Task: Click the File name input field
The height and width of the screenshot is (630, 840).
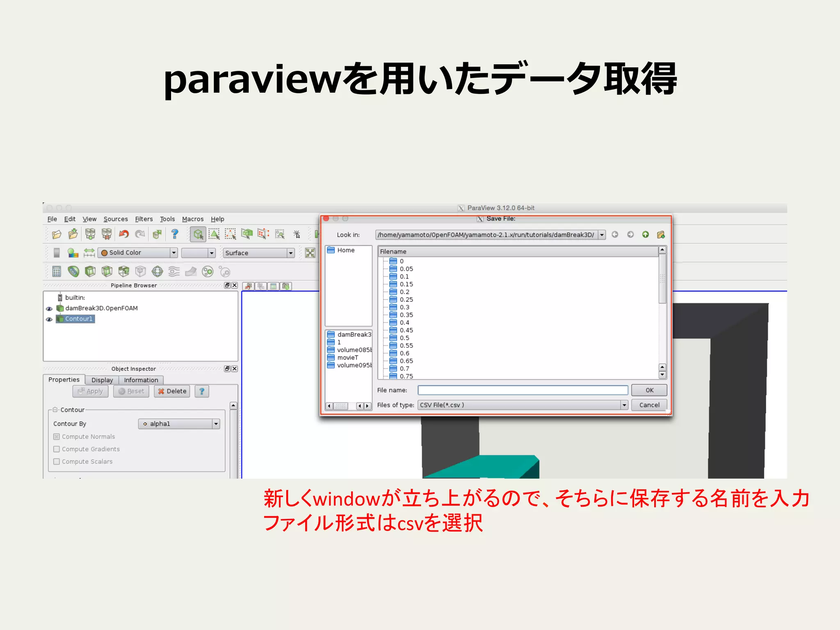Action: 523,390
